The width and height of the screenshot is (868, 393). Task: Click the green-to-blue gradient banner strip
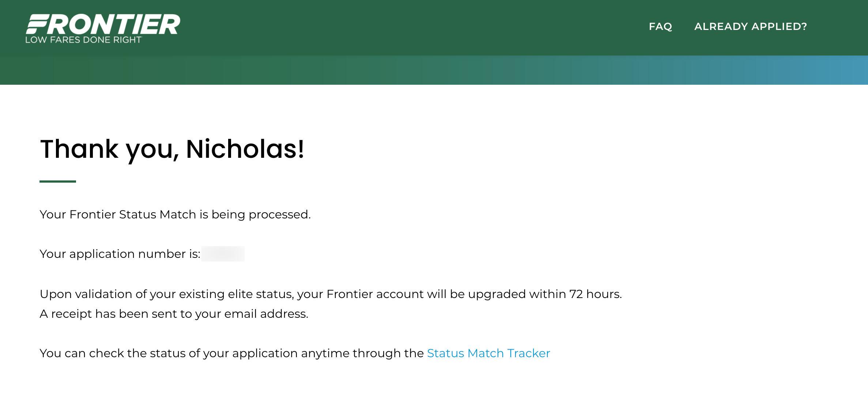tap(434, 70)
